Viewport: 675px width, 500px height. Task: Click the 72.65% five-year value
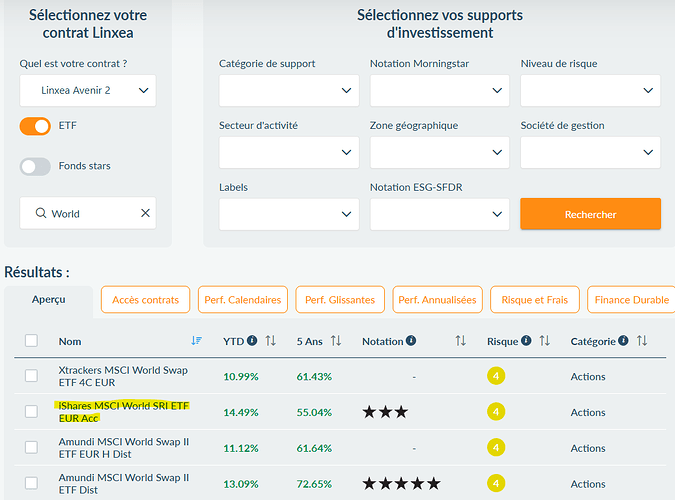[x=314, y=484]
